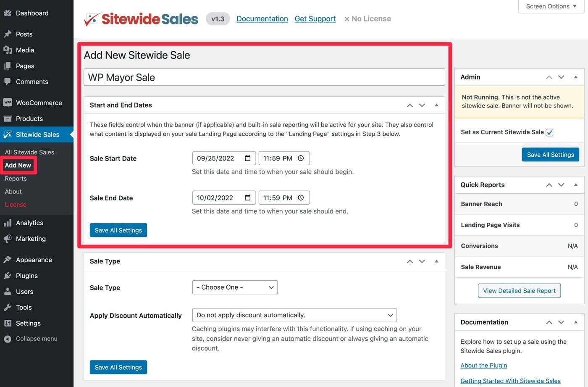Open the Get Support link
This screenshot has height=387, width=588.
[x=315, y=18]
